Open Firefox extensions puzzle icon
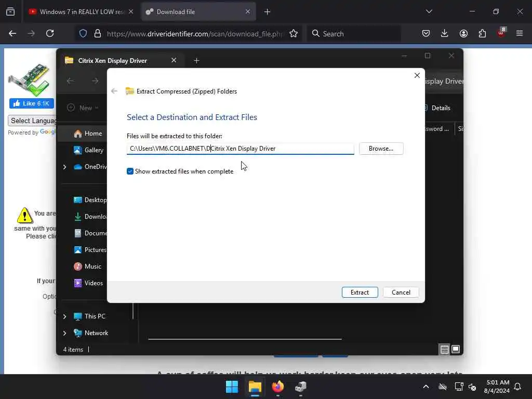Viewport: 532px width, 399px height. coord(482,34)
